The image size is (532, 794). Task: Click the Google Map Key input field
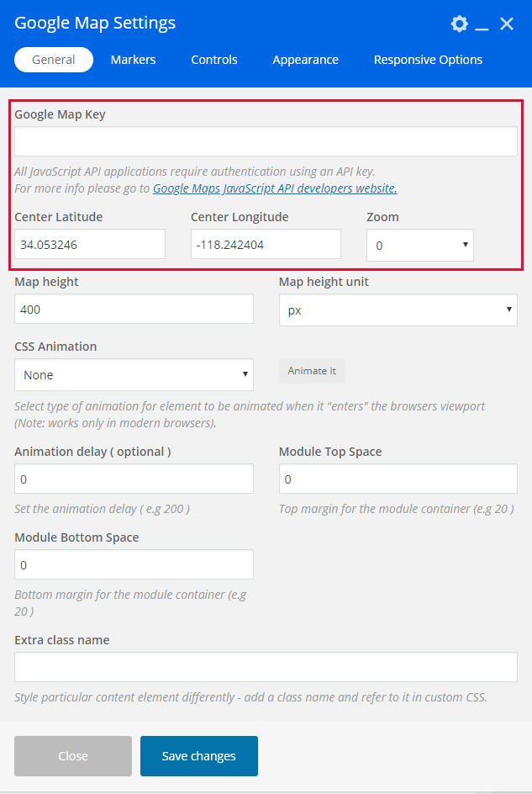coord(266,141)
